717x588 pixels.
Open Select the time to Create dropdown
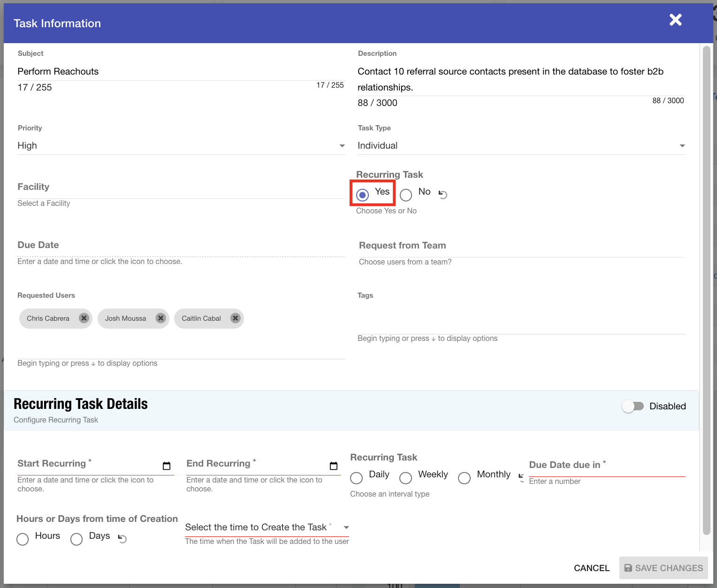(x=267, y=528)
